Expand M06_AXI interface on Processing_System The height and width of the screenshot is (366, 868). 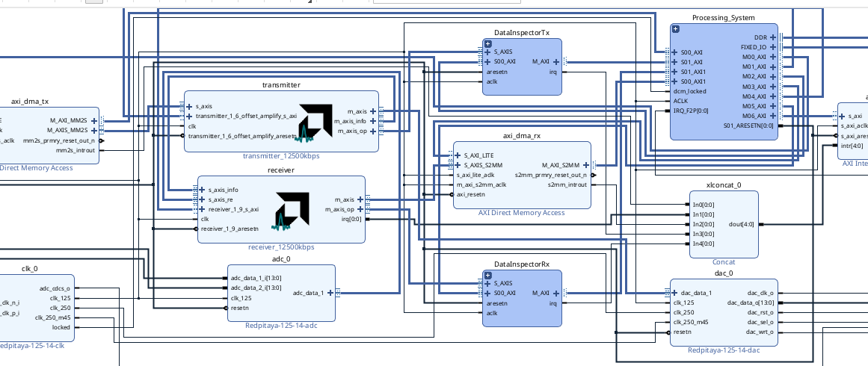click(x=773, y=116)
